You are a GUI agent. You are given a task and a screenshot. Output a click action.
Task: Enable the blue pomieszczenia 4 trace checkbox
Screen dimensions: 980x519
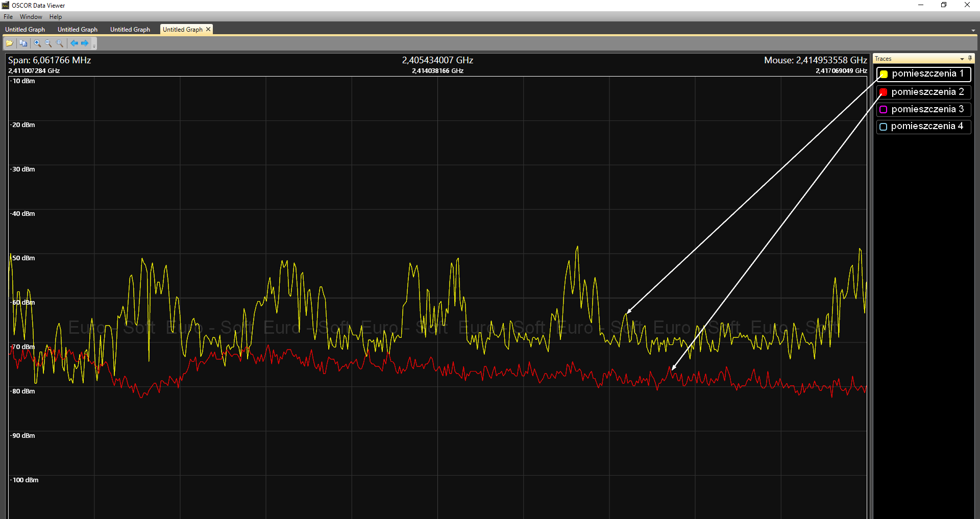(x=883, y=127)
